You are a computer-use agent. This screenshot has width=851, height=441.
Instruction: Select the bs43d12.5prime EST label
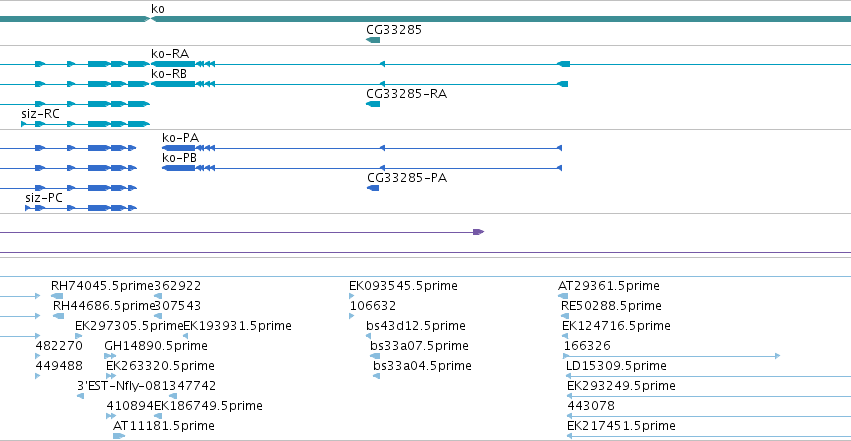click(x=416, y=326)
